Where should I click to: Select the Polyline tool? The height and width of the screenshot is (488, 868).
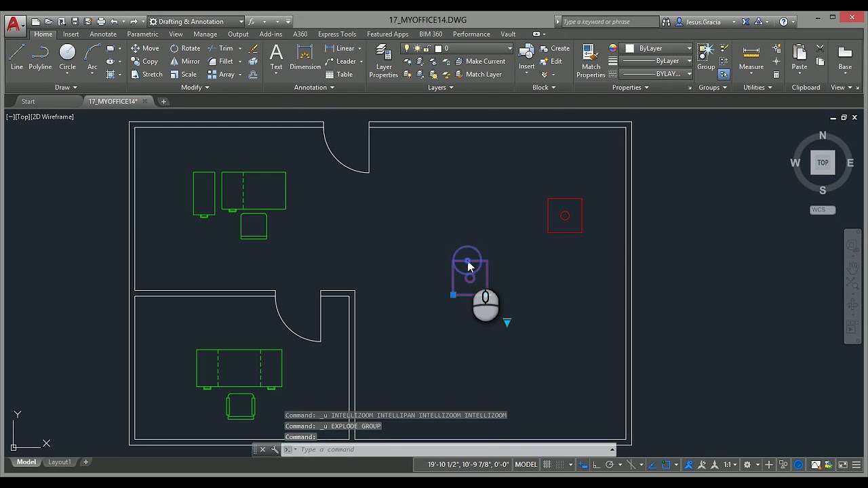tap(40, 57)
